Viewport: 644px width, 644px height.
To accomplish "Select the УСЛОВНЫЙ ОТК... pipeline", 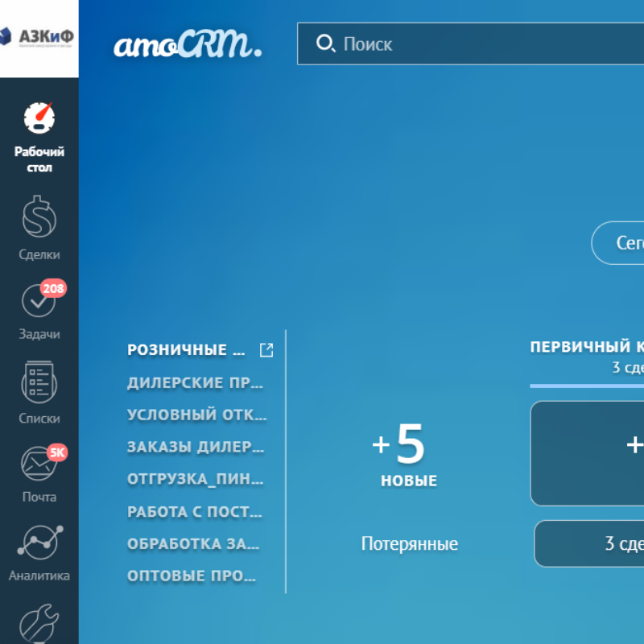I will (196, 415).
